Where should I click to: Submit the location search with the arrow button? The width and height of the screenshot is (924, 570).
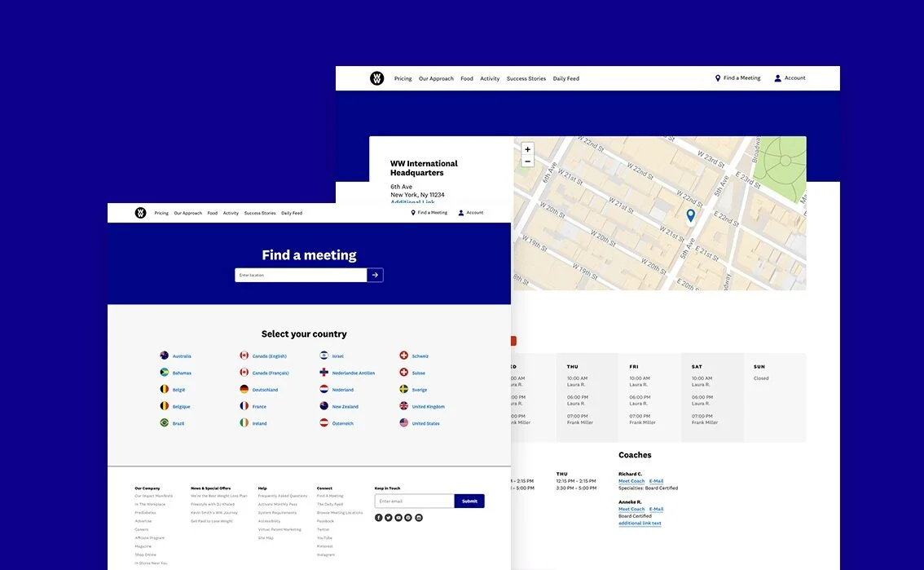(376, 276)
